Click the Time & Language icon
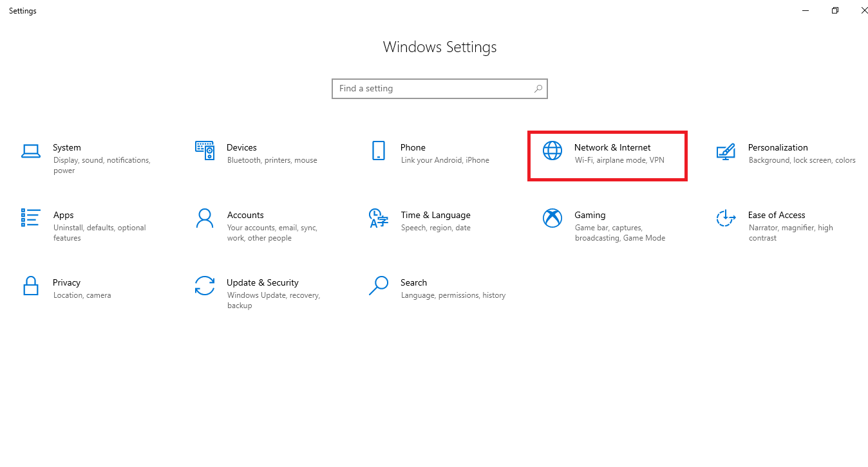The height and width of the screenshot is (467, 868). click(x=379, y=218)
